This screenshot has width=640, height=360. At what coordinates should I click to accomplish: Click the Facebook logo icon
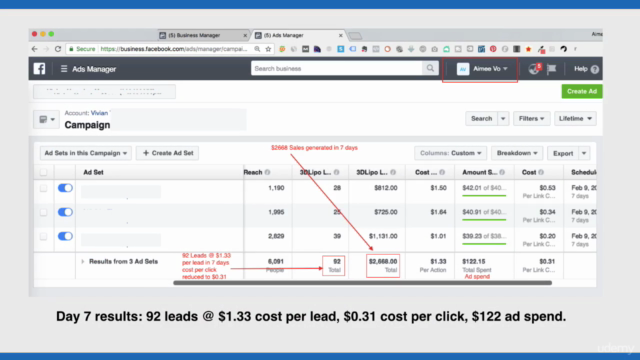tap(40, 69)
